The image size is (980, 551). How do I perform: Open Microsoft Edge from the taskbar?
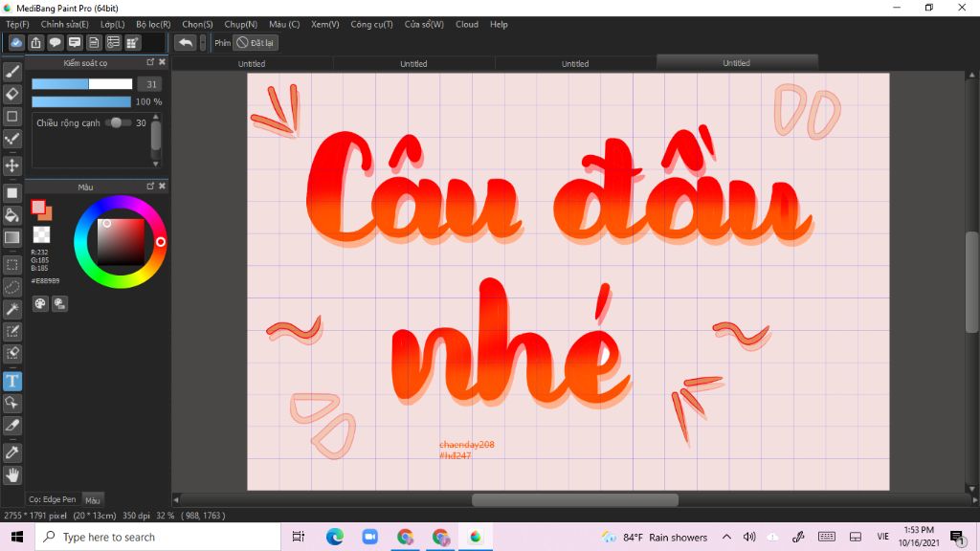tap(334, 537)
